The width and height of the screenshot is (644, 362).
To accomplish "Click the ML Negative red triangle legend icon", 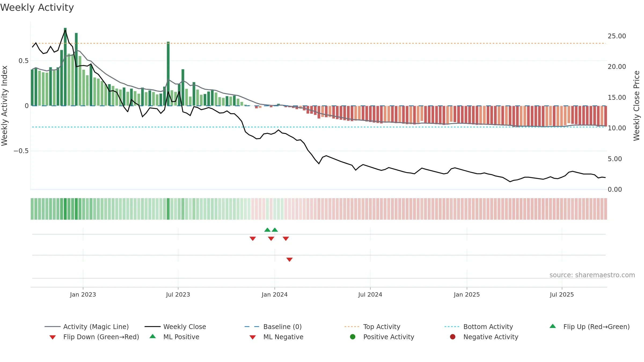I will (253, 337).
